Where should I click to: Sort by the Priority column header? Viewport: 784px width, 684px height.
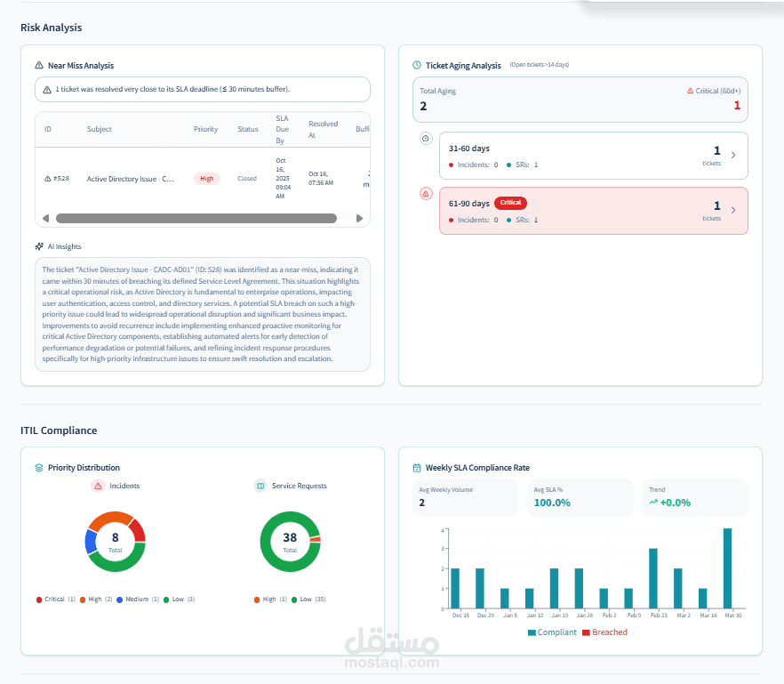[x=205, y=129]
